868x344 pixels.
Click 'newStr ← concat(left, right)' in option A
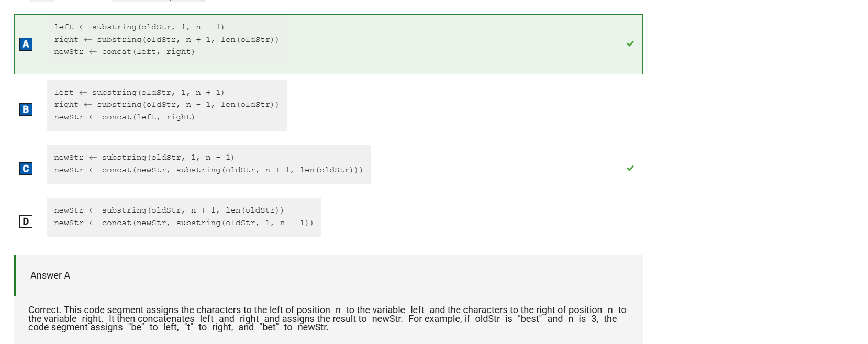pyautogui.click(x=125, y=52)
